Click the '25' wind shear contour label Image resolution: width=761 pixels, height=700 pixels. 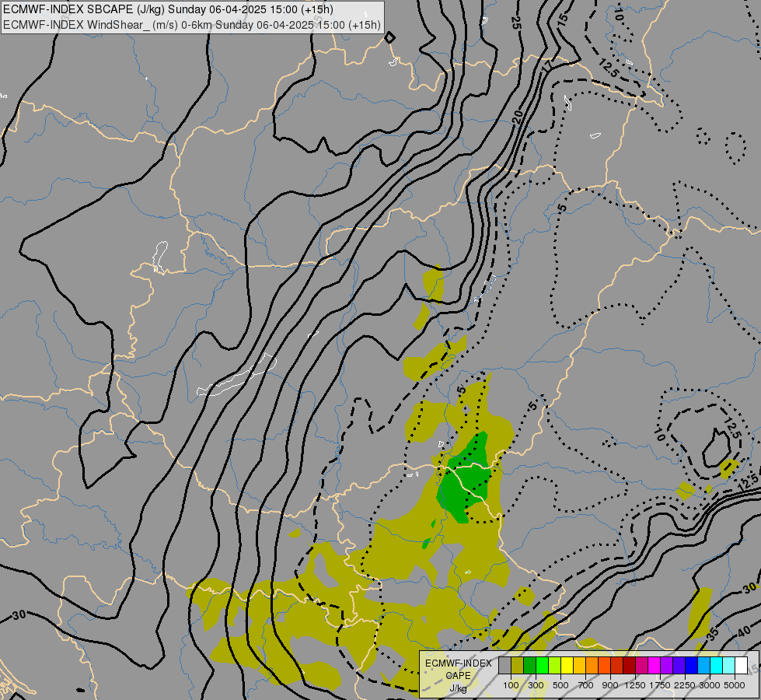click(515, 21)
